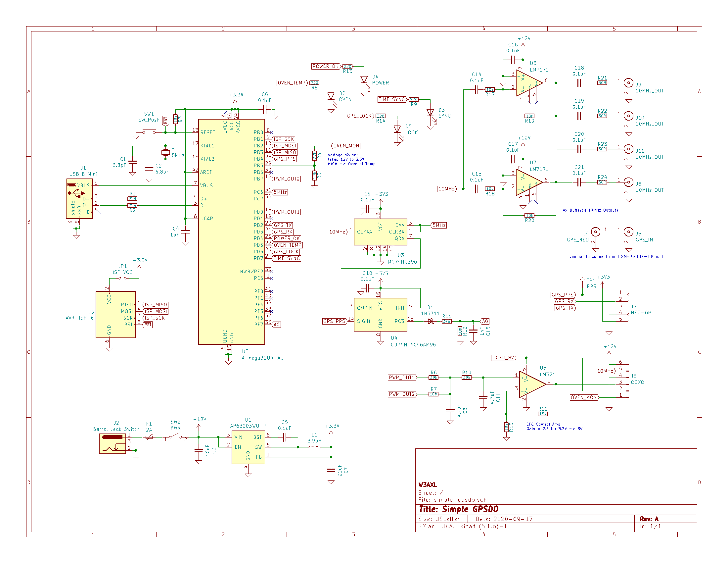Click the USB_B_Mini connector symbol J1
This screenshot has width=728, height=563.
pyautogui.click(x=79, y=199)
